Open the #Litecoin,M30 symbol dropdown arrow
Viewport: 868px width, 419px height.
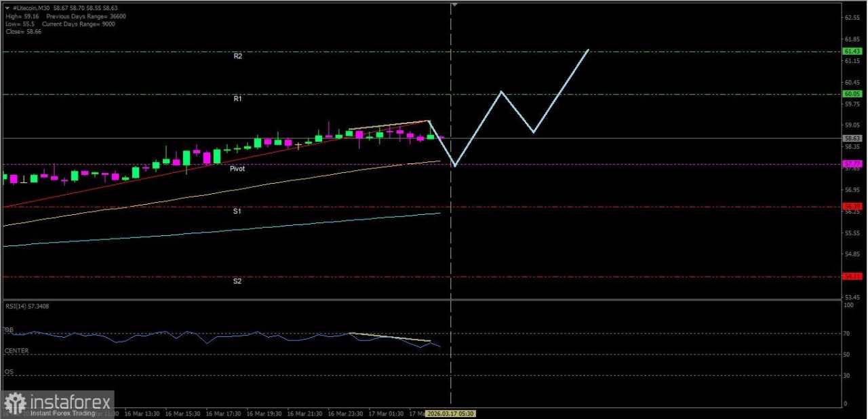[x=7, y=9]
